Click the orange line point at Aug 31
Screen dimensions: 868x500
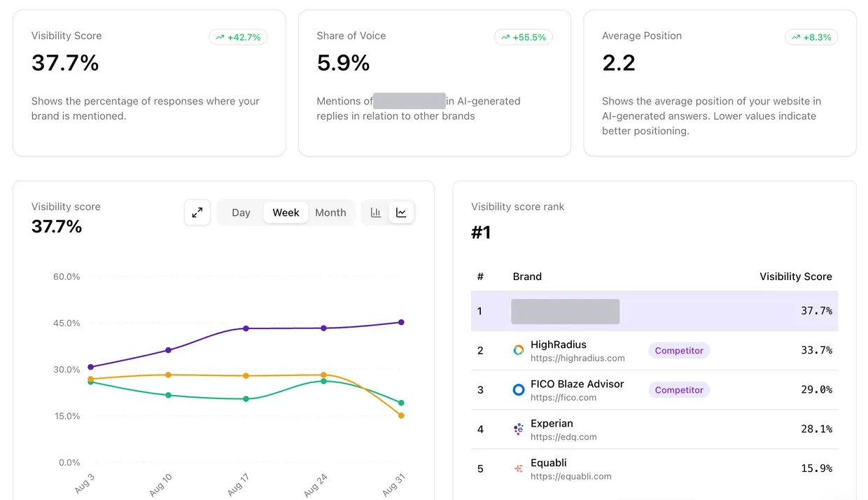point(401,416)
